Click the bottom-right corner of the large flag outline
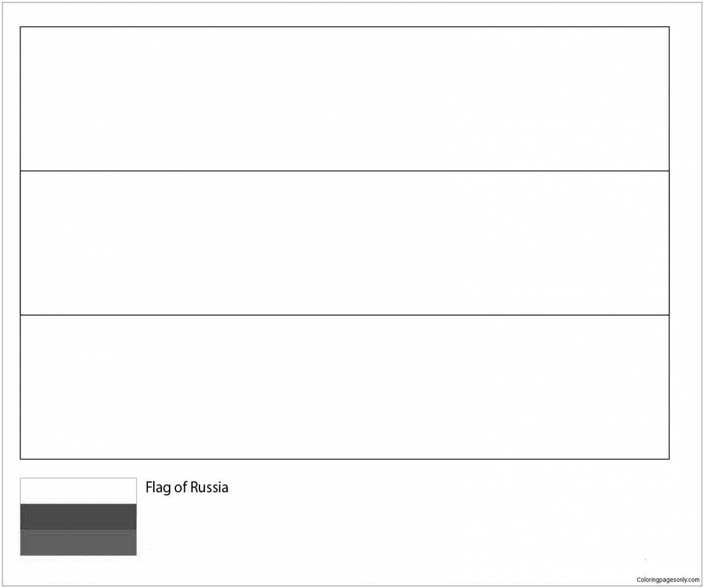This screenshot has width=704, height=588. tap(669, 458)
